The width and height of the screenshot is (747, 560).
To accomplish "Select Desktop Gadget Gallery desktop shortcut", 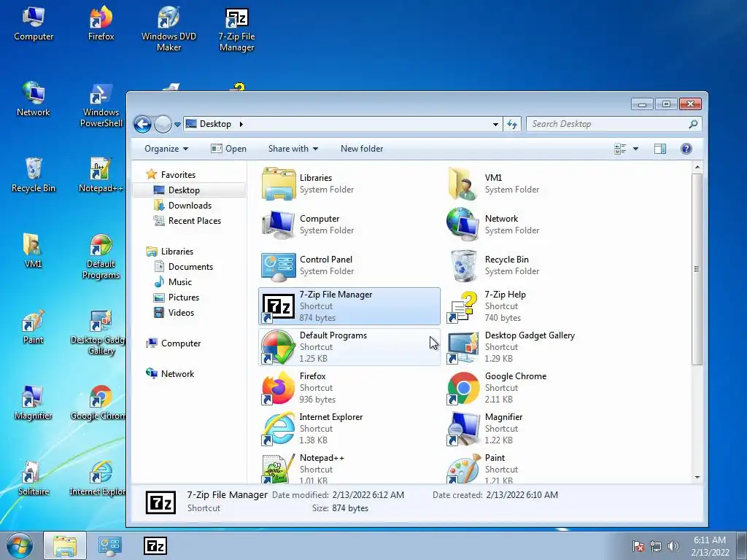I will coord(98,332).
